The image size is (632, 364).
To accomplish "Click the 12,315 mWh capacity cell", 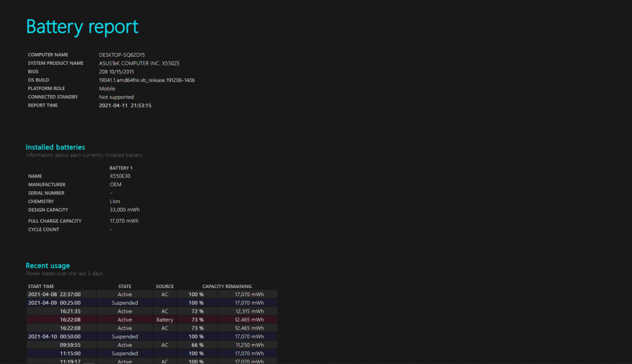I will [249, 312].
